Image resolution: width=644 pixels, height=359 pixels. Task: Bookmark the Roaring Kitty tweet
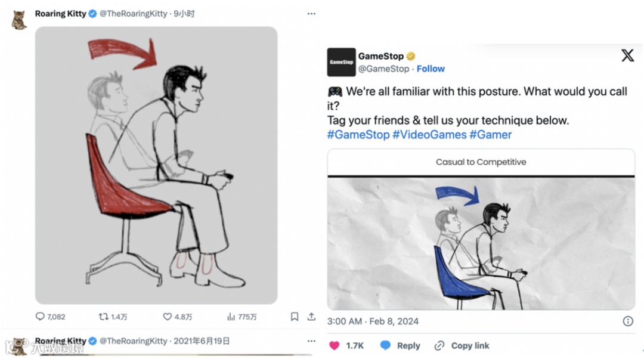295,317
